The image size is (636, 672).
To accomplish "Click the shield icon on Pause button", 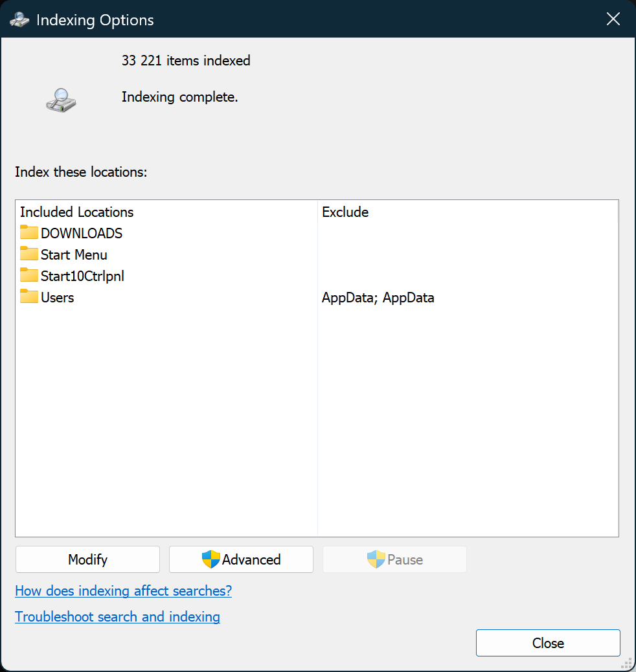I will tap(376, 559).
